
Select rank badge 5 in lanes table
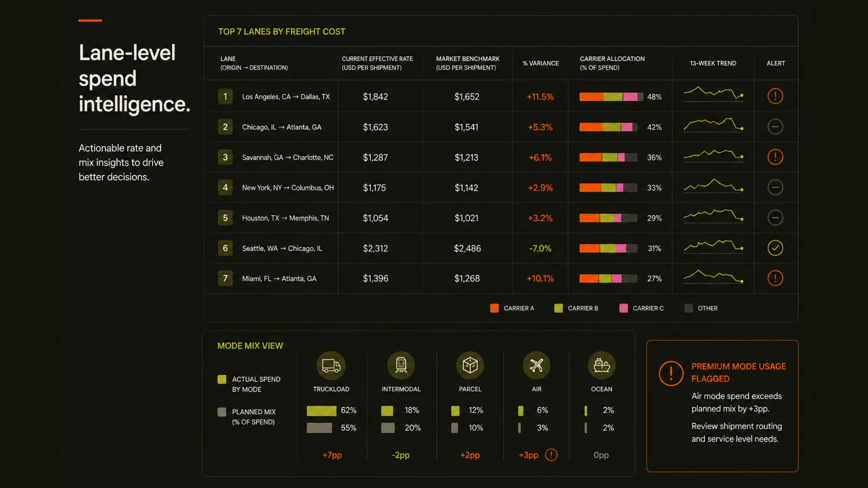[x=225, y=217]
